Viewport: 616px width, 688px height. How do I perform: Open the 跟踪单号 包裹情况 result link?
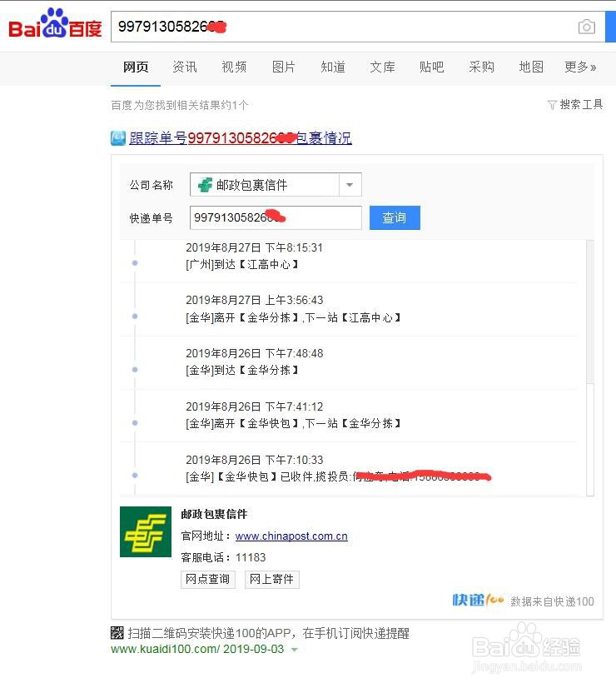pyautogui.click(x=241, y=138)
